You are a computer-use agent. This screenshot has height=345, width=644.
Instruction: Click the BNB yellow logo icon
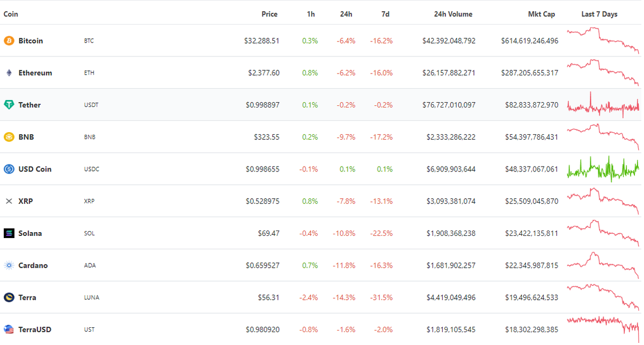(x=9, y=137)
